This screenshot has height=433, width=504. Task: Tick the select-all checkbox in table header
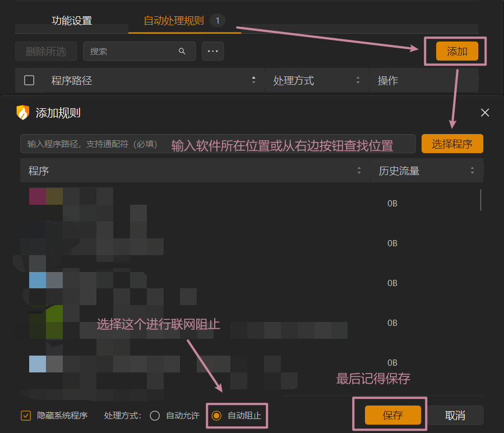point(29,80)
